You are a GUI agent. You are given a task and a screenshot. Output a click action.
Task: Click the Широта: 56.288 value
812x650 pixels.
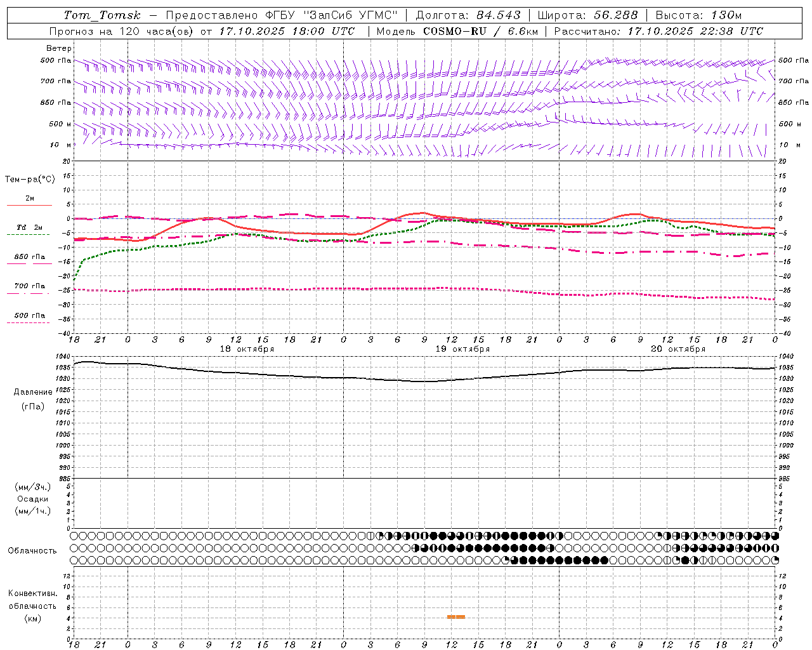click(588, 15)
